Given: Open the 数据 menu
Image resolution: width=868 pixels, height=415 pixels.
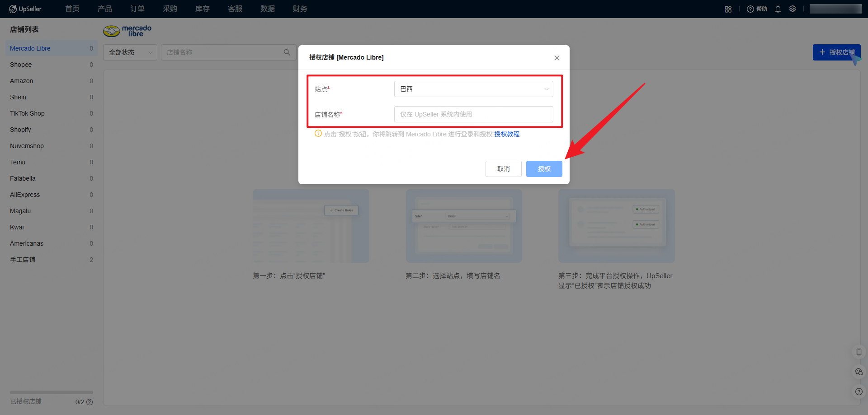Looking at the screenshot, I should tap(268, 9).
